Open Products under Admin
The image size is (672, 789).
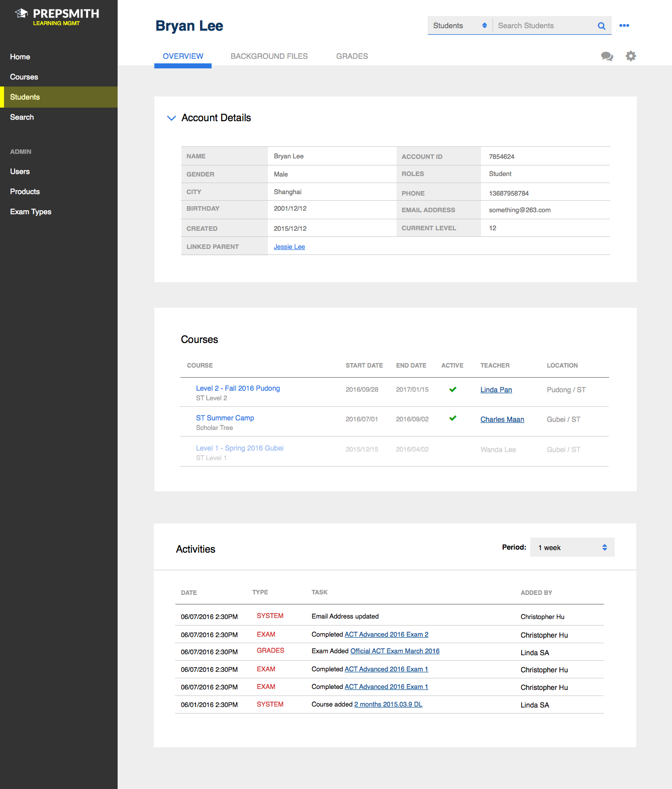tap(25, 192)
